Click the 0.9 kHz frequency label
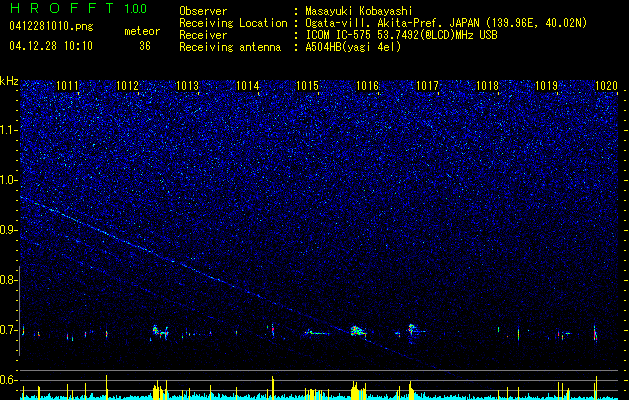The image size is (629, 400). (x=8, y=230)
